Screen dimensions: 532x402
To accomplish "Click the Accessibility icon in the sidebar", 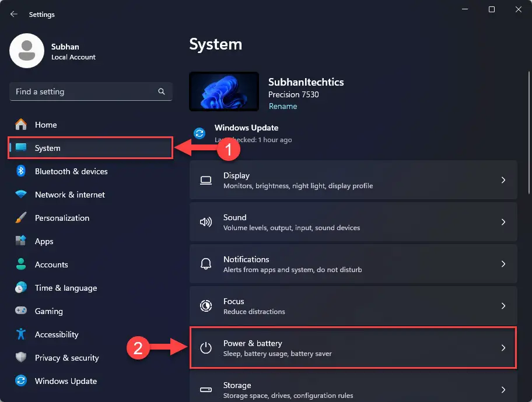I will (20, 334).
